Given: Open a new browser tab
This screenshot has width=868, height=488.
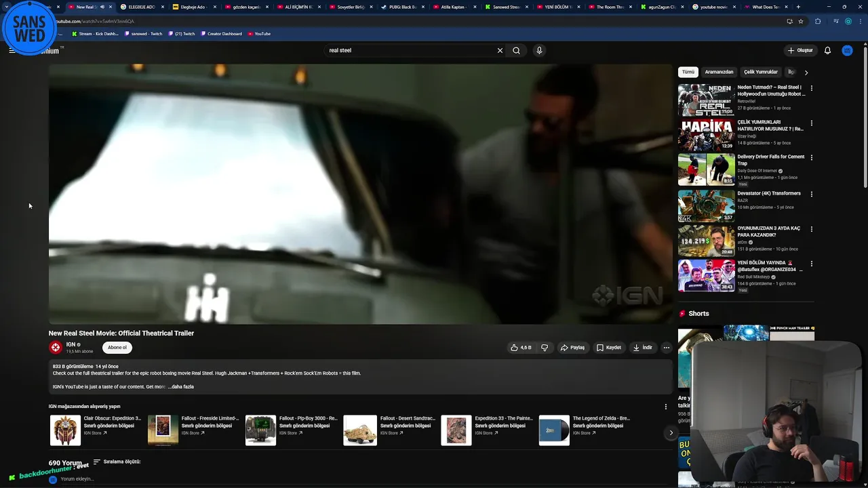Looking at the screenshot, I should click(798, 7).
